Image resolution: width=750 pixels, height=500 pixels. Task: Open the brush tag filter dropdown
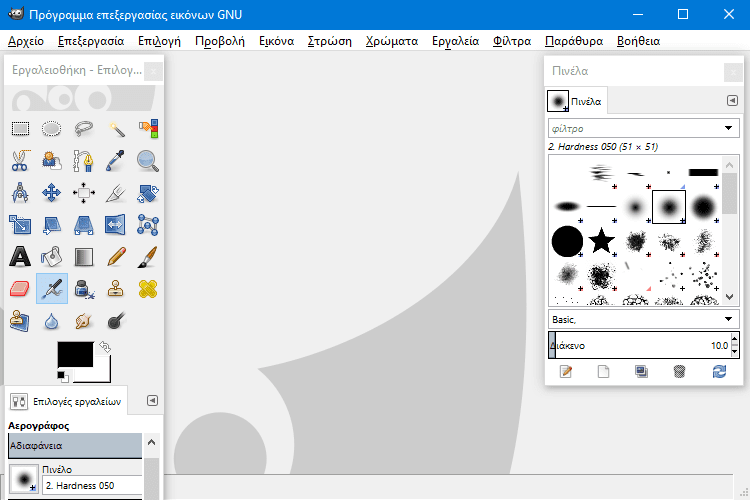pos(729,129)
